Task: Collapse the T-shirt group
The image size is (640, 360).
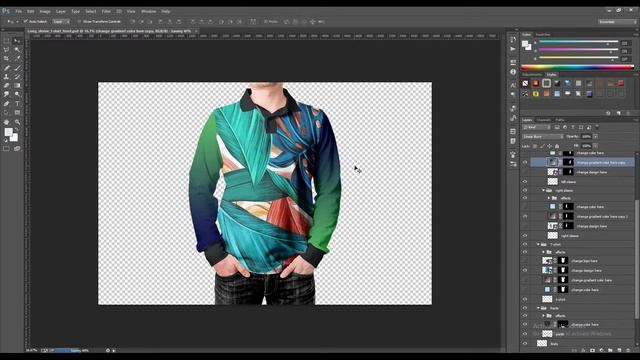Action: (x=538, y=244)
